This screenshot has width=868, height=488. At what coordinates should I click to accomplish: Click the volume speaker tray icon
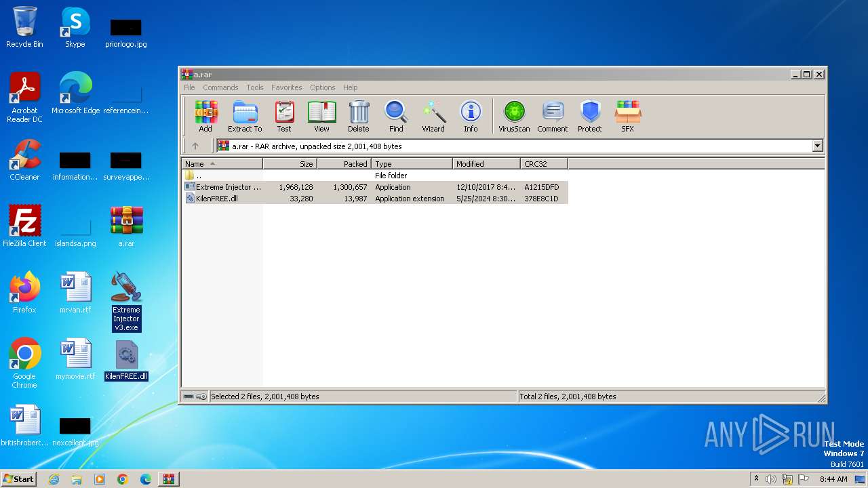pyautogui.click(x=771, y=479)
